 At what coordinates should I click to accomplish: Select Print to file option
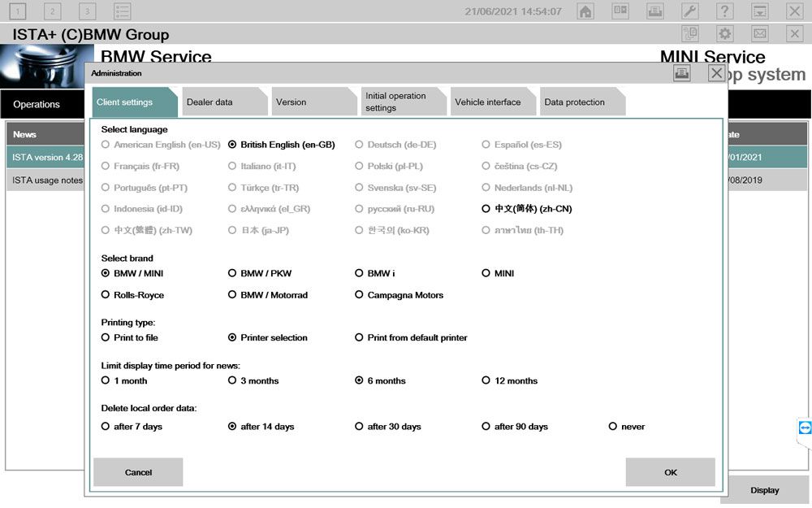[x=129, y=337]
